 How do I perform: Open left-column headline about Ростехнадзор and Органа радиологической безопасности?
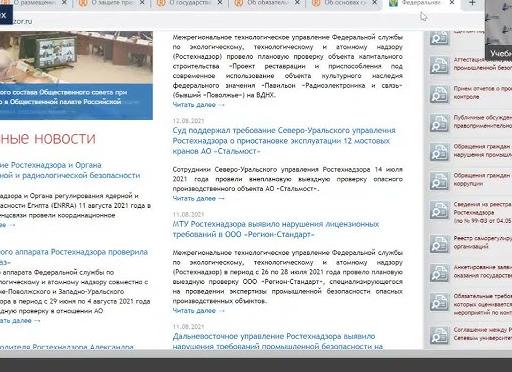click(x=70, y=170)
